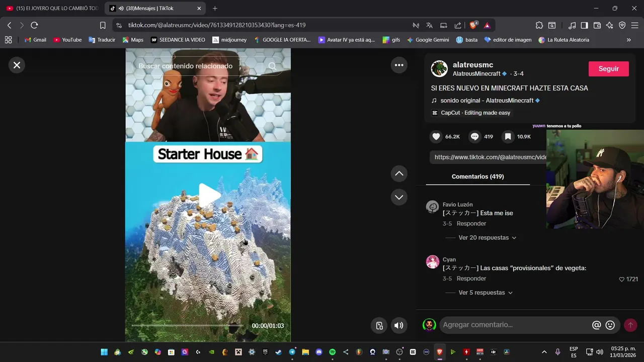Image resolution: width=644 pixels, height=362 pixels.
Task: Click the icon left of the volume button
Action: click(x=379, y=325)
